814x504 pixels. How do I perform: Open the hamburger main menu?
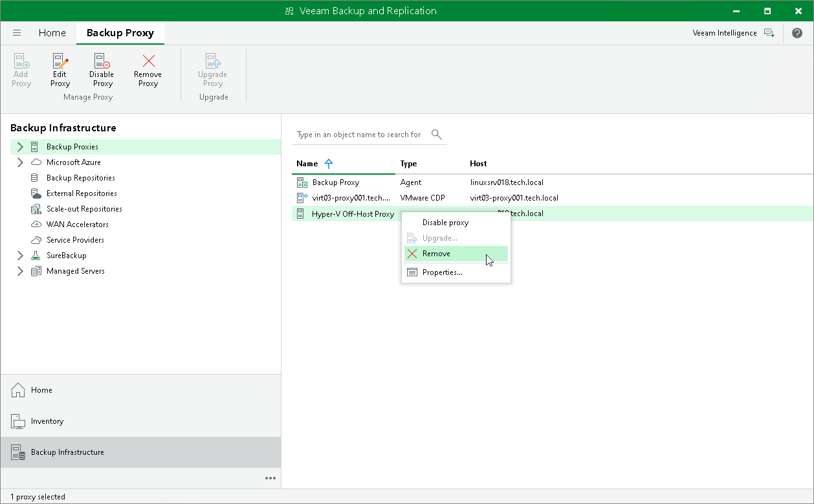[17, 33]
